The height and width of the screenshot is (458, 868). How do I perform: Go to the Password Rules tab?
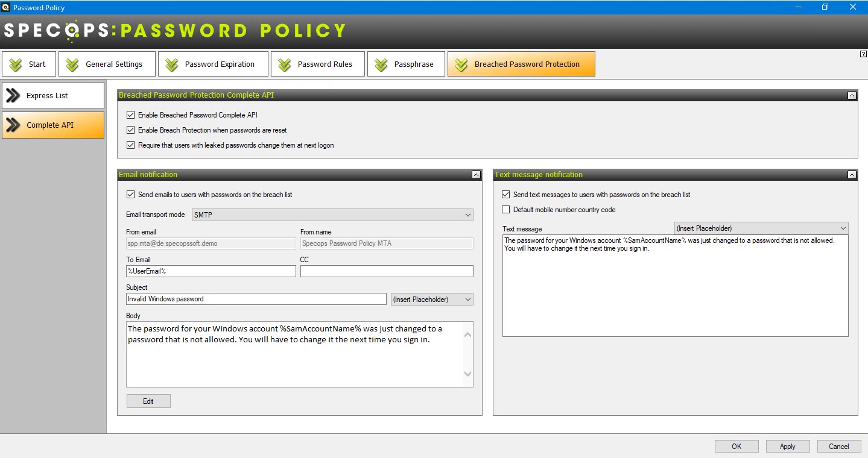[x=318, y=64]
